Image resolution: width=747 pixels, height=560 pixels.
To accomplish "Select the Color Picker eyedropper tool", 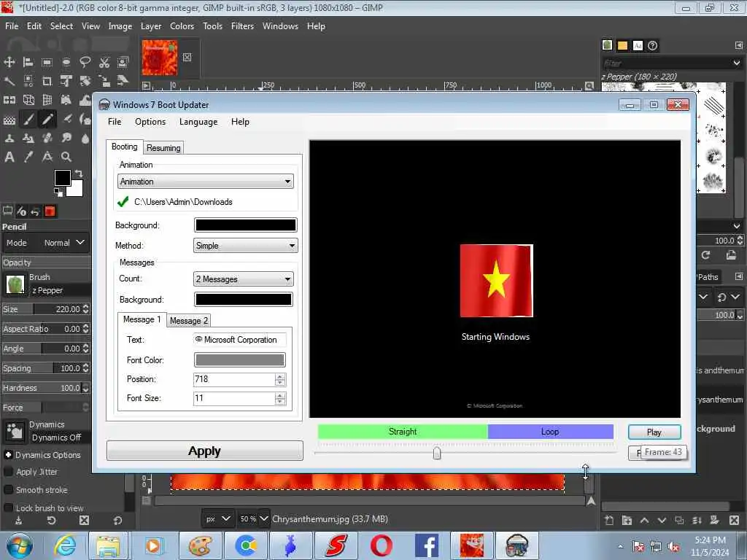I will (28, 157).
